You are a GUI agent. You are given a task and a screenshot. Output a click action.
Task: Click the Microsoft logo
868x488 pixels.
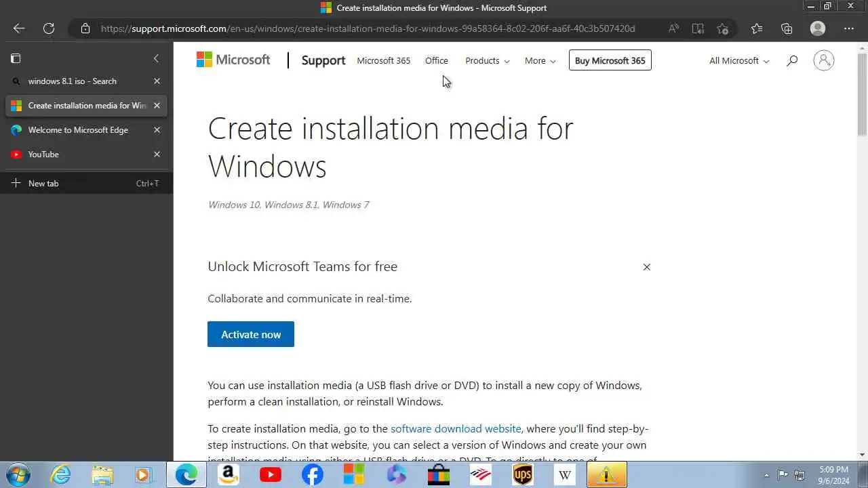tap(233, 60)
